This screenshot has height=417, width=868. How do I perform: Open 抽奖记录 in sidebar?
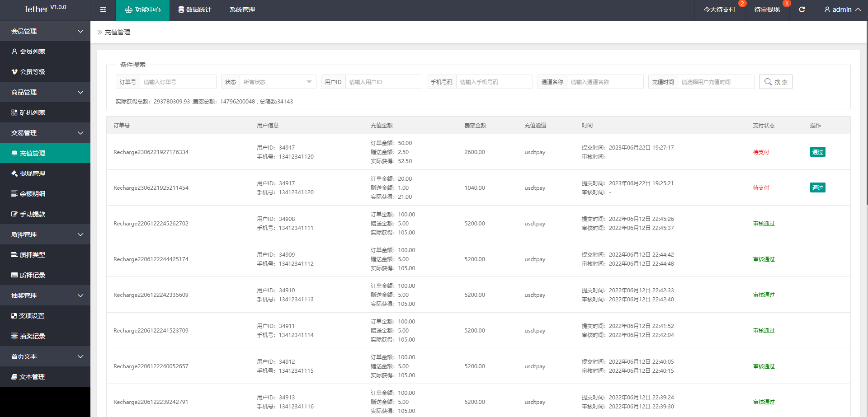coord(45,336)
